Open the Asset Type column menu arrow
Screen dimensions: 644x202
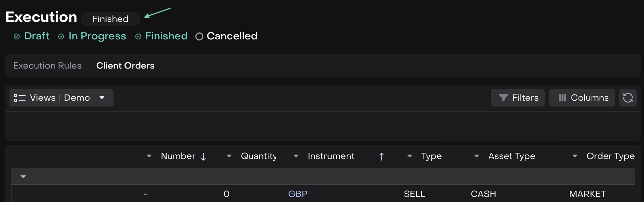pos(477,156)
